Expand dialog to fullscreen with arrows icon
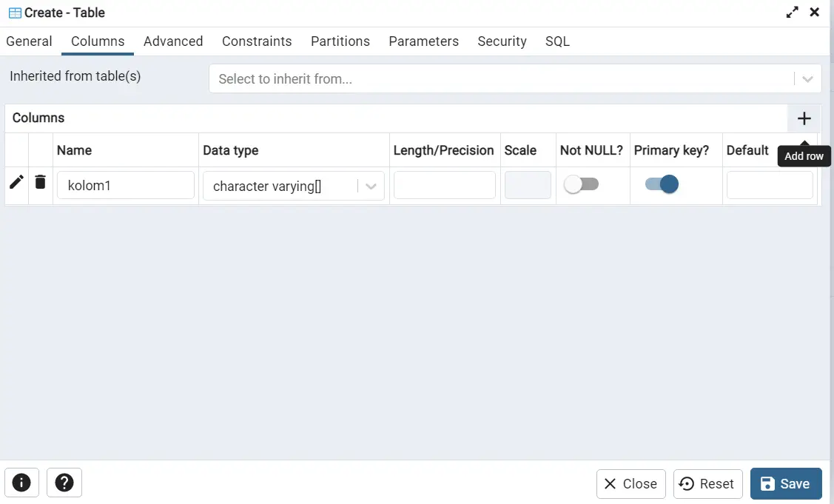 (792, 12)
